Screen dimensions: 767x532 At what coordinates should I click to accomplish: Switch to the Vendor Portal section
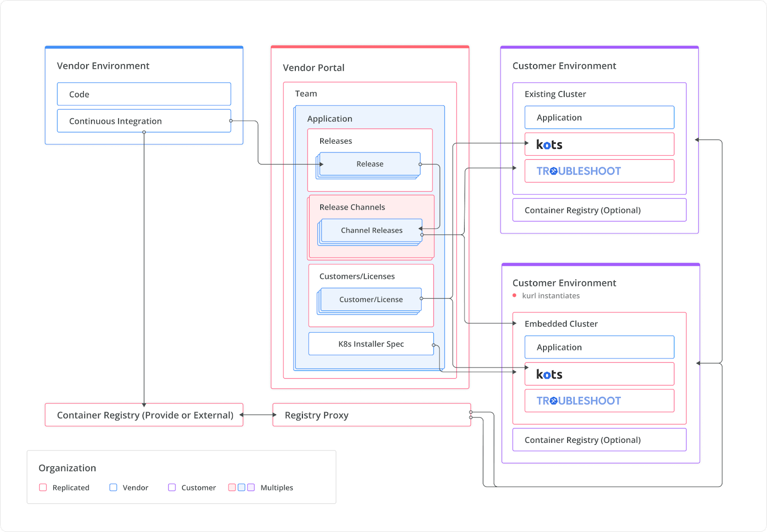click(x=314, y=68)
